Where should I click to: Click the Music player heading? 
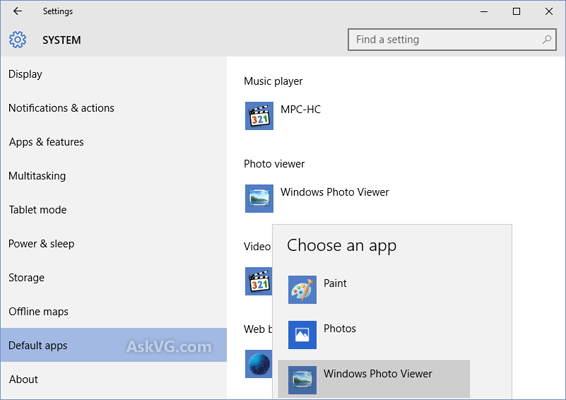(273, 81)
